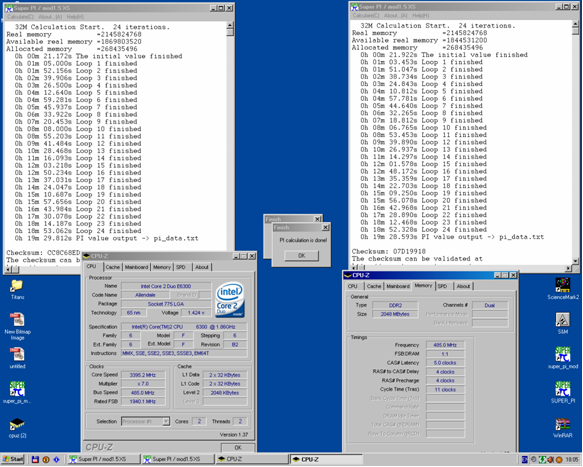Image resolution: width=583 pixels, height=467 pixels.
Task: Click the active CPU-Z taskbar button
Action: (326, 460)
